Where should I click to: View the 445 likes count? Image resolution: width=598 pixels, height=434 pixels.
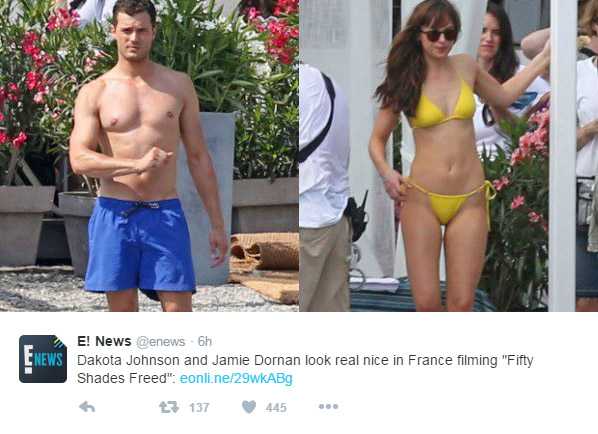pos(276,408)
